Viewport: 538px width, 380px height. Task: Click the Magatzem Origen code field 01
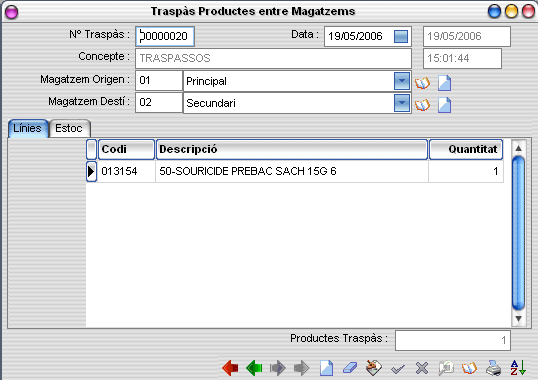tap(159, 81)
